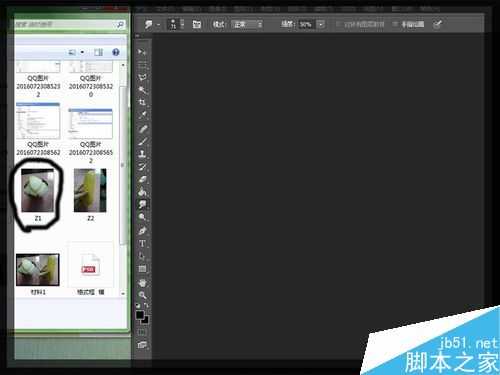The width and height of the screenshot is (500, 375).
Task: Select the Zoom tool in toolbox
Action: (142, 295)
